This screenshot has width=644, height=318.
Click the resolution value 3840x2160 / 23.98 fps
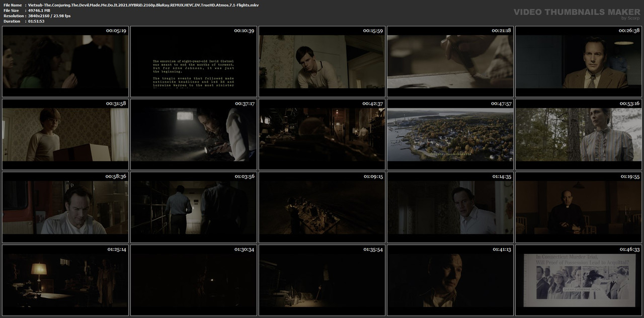click(x=49, y=16)
